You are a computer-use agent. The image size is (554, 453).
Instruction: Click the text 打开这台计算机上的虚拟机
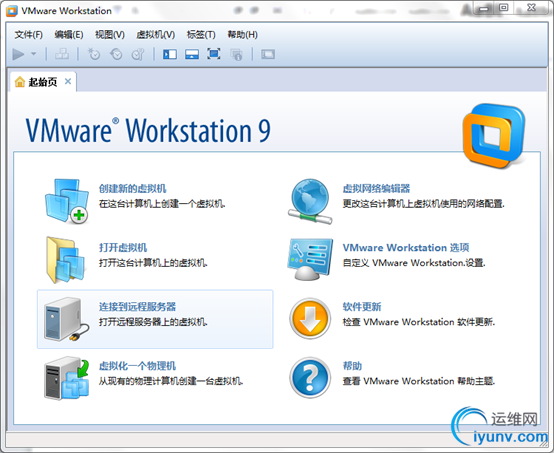click(153, 263)
